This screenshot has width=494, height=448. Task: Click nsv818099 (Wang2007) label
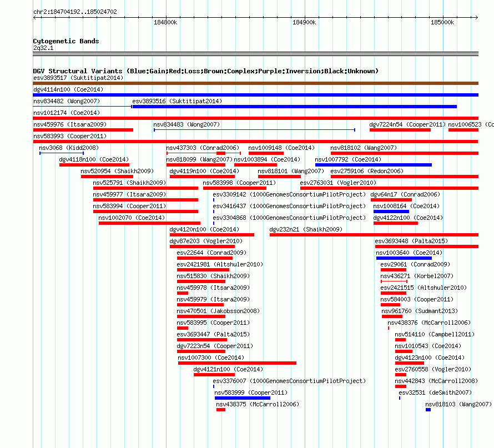(x=199, y=159)
